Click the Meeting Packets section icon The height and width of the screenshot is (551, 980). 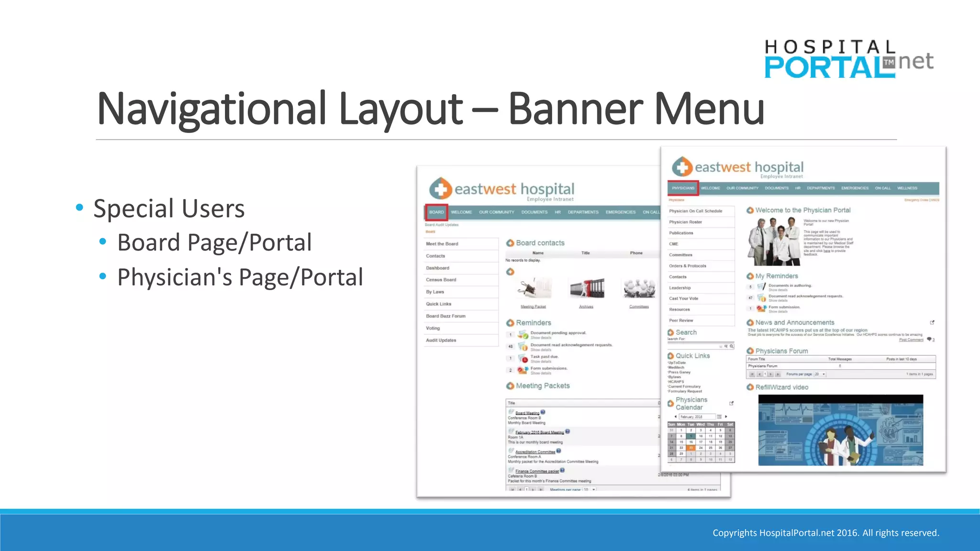pos(510,386)
